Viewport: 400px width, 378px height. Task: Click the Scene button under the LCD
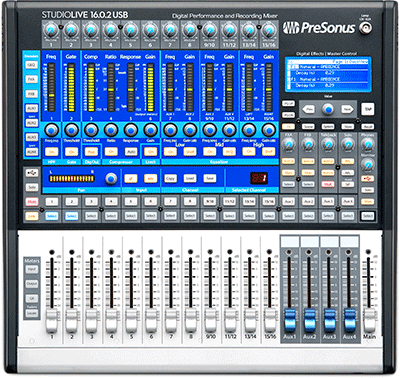pos(308,127)
